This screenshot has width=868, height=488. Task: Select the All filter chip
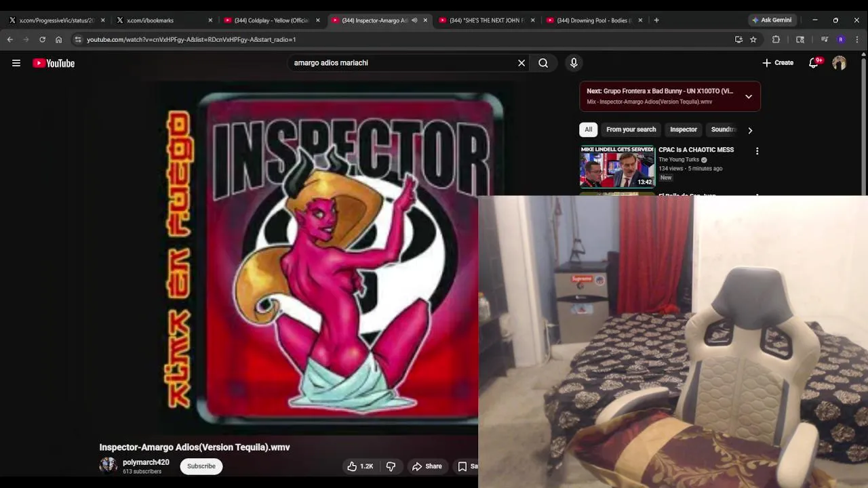(588, 129)
